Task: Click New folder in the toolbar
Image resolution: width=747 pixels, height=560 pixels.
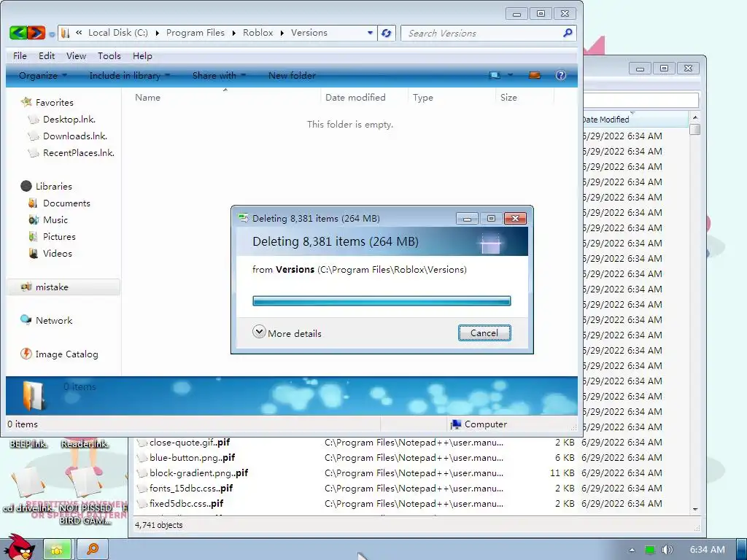Action: point(292,75)
